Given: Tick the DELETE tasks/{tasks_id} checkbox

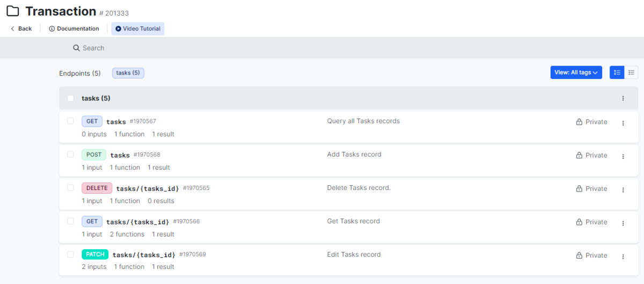Looking at the screenshot, I should pyautogui.click(x=70, y=187).
